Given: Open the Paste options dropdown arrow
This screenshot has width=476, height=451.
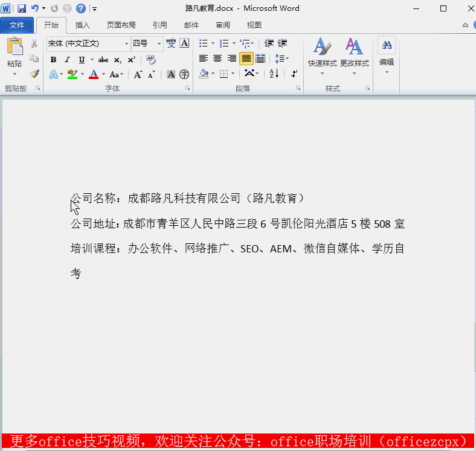Looking at the screenshot, I should point(14,74).
